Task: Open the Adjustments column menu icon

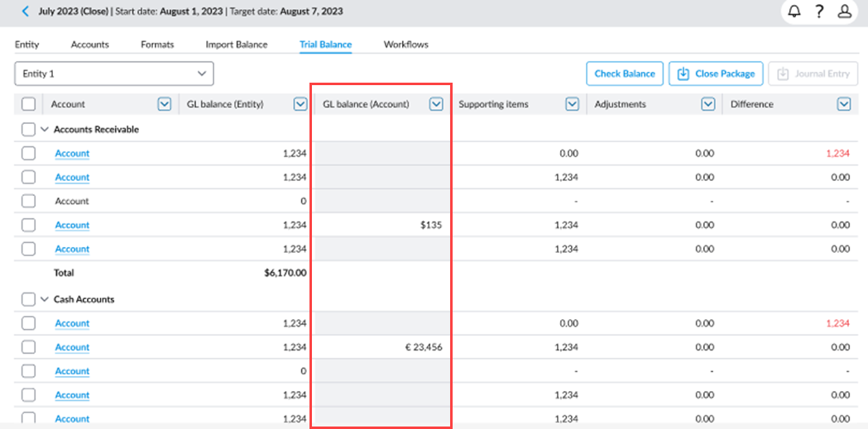Action: click(x=707, y=104)
